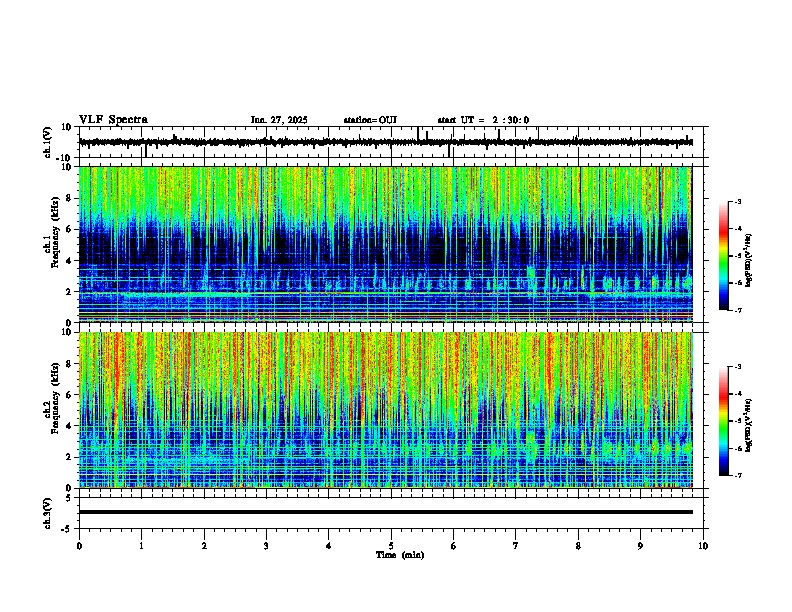
Task: Click the 4 kHz tick on ch.2 frequency axis
Action: pyautogui.click(x=69, y=426)
